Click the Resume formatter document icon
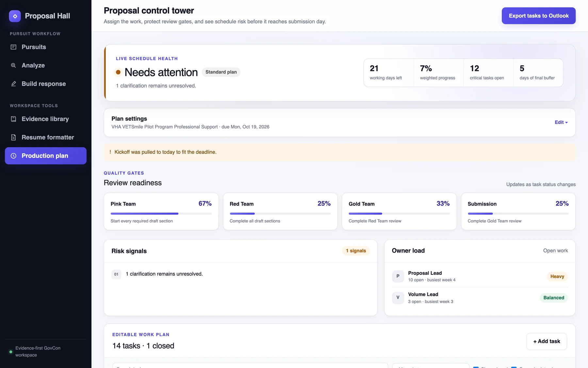The height and width of the screenshot is (368, 588). [x=13, y=137]
